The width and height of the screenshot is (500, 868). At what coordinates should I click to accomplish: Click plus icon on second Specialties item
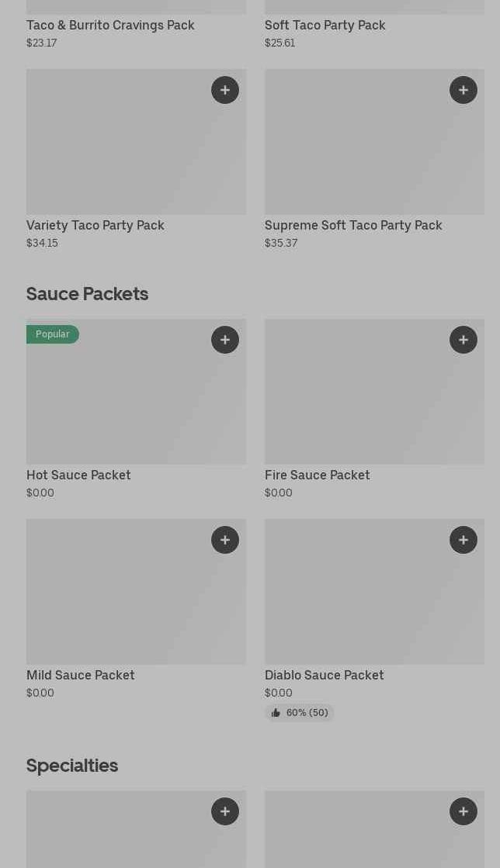464,811
